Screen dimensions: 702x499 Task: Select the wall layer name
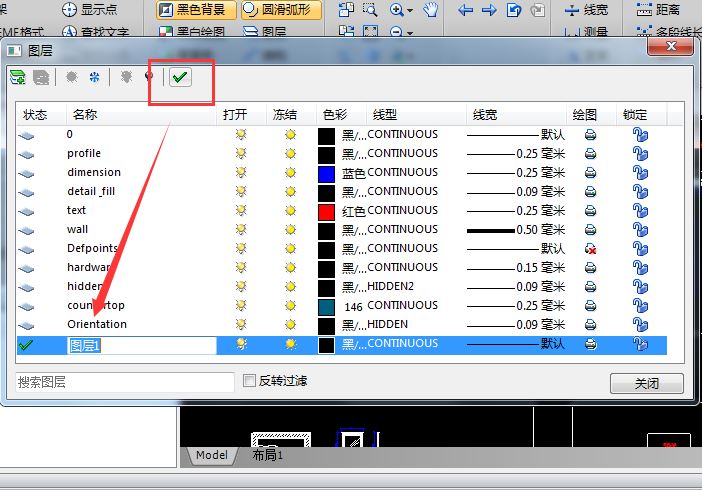tap(77, 229)
